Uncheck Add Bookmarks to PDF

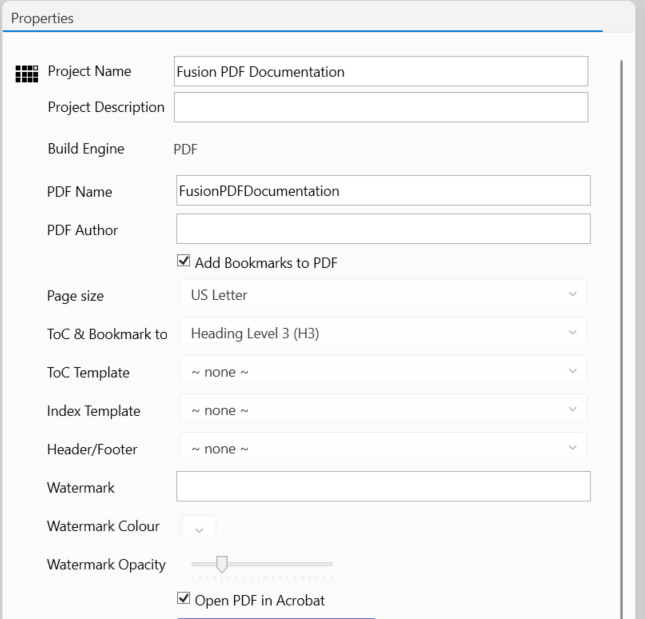tap(183, 263)
